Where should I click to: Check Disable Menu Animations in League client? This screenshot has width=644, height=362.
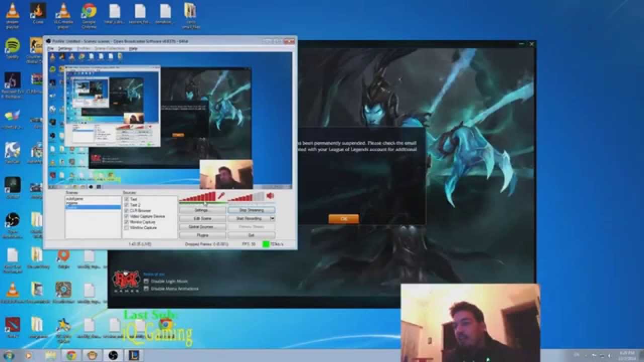click(146, 289)
